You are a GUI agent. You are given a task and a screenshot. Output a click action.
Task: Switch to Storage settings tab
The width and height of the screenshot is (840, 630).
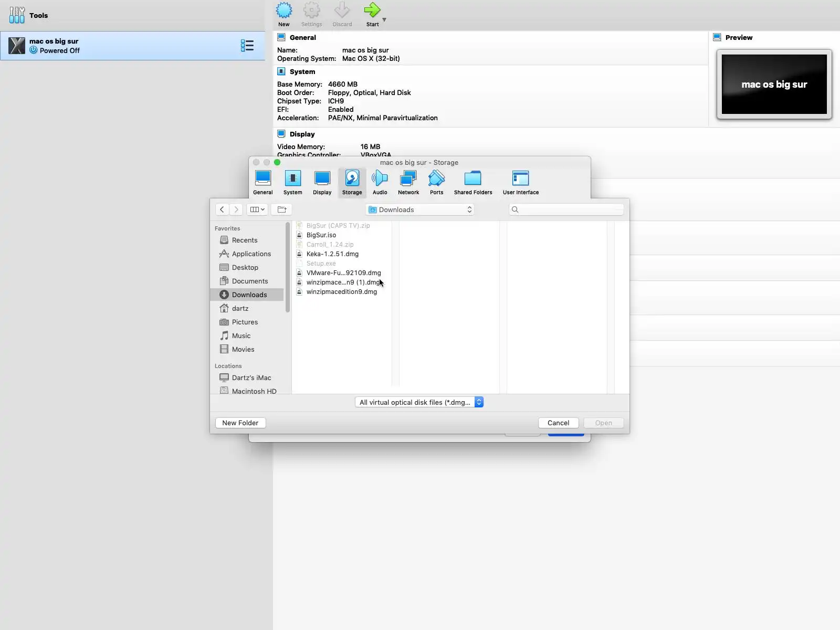pos(352,183)
